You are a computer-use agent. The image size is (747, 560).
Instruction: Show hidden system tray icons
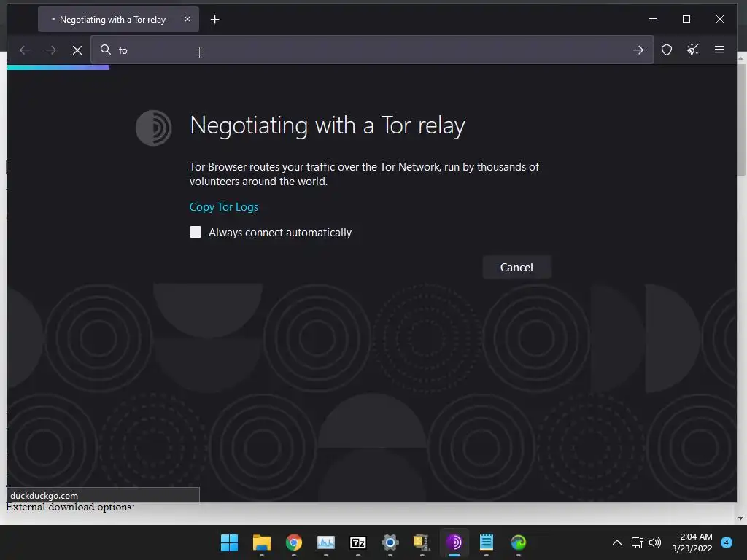click(617, 542)
